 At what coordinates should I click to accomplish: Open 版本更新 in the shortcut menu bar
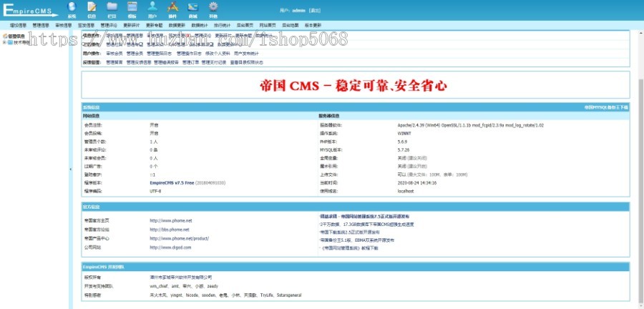(x=313, y=25)
